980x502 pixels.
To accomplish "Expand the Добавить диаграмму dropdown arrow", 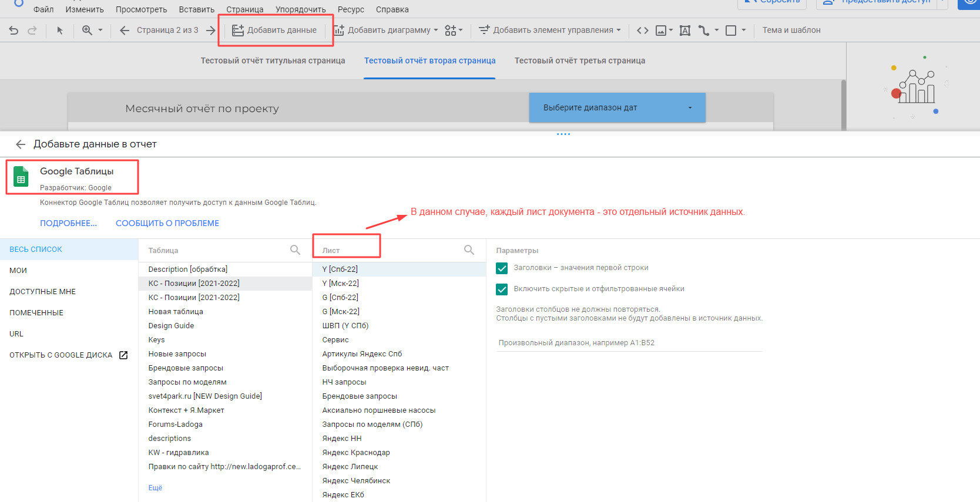I will tap(436, 31).
